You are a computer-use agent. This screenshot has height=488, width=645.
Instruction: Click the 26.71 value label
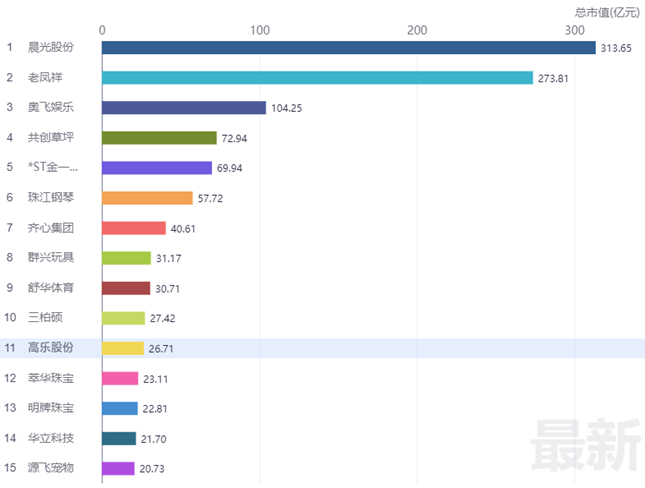[161, 349]
